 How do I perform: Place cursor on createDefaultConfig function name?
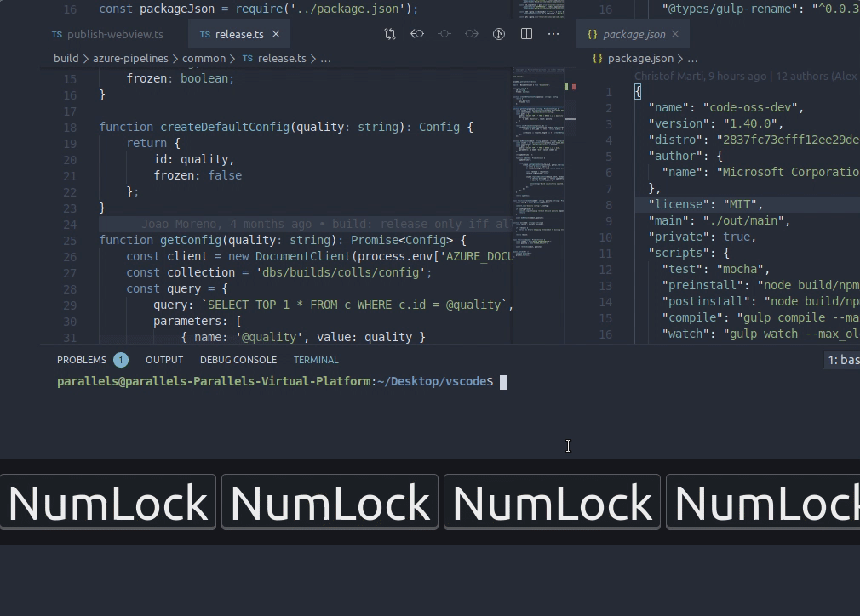click(x=225, y=127)
